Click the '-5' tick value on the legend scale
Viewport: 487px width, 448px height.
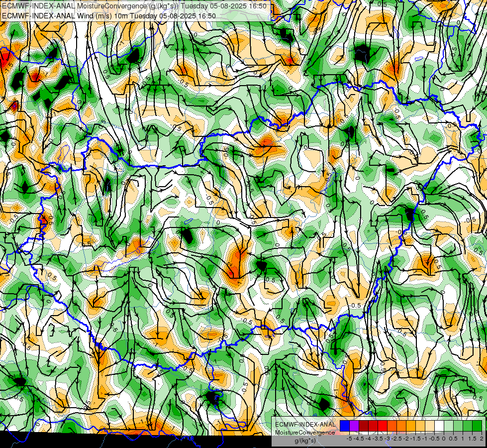pyautogui.click(x=349, y=439)
